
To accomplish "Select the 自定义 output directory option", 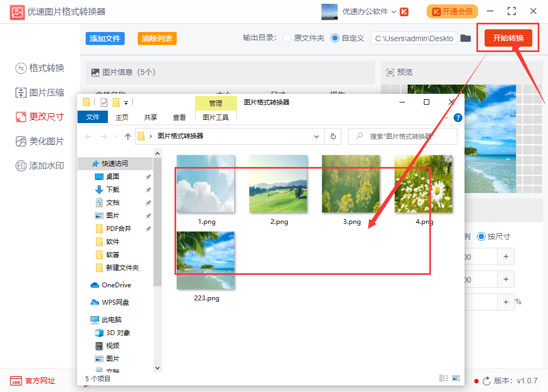I will click(334, 38).
